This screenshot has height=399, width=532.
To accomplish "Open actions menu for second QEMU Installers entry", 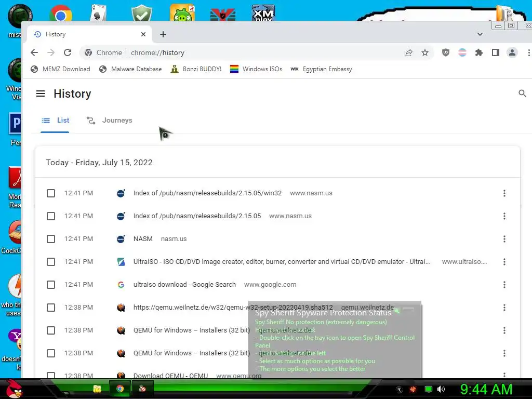I will tap(504, 353).
